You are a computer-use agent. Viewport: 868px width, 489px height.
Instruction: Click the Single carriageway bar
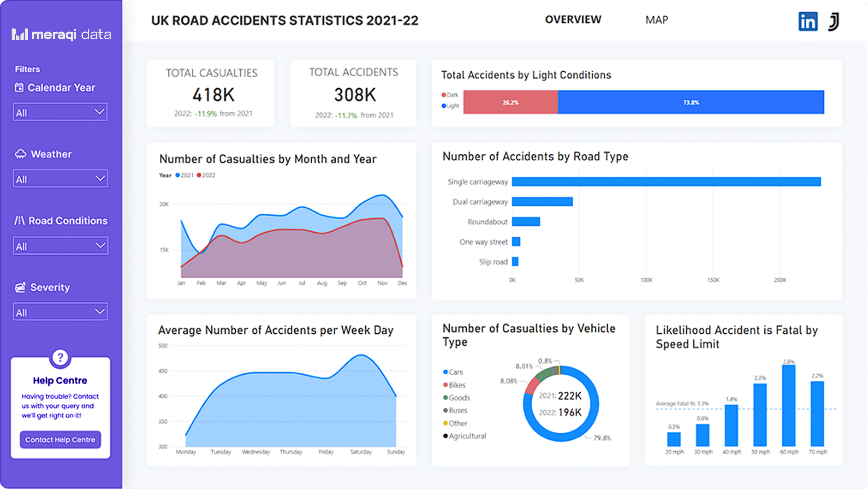[x=666, y=182]
